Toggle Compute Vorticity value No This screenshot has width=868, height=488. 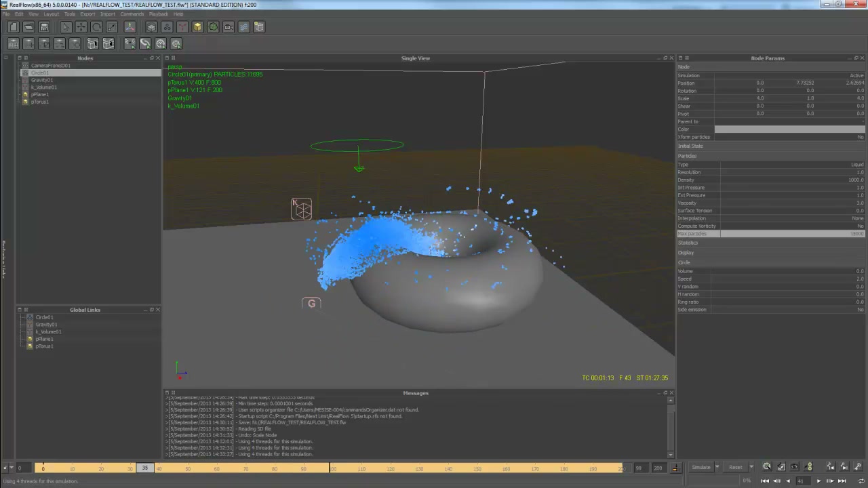(861, 226)
